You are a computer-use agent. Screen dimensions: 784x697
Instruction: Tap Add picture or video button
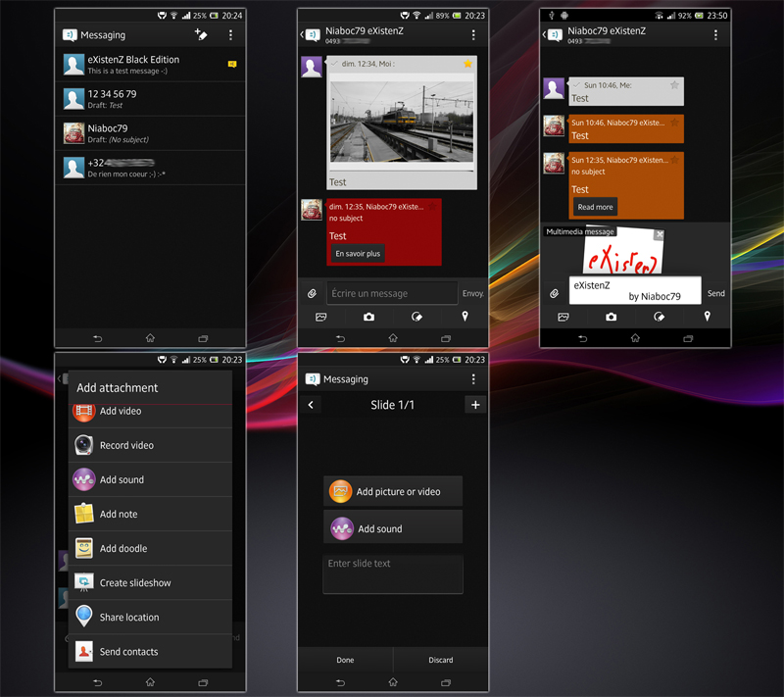point(393,491)
